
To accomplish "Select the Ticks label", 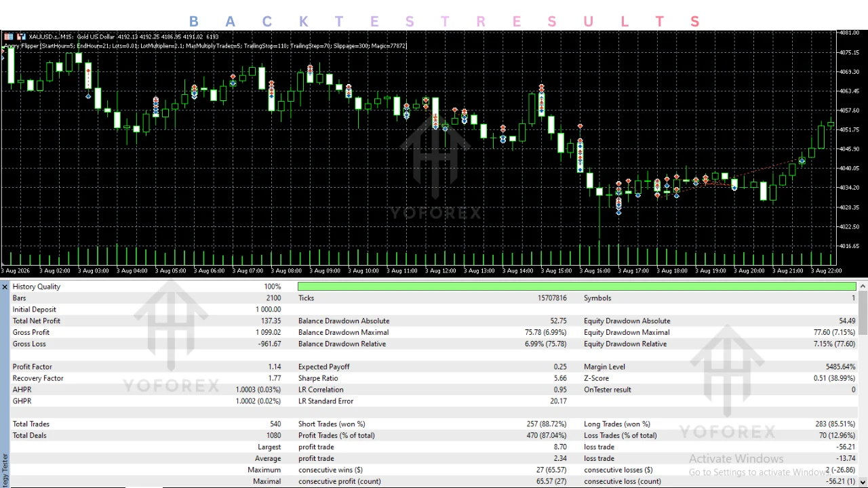I will (x=306, y=298).
